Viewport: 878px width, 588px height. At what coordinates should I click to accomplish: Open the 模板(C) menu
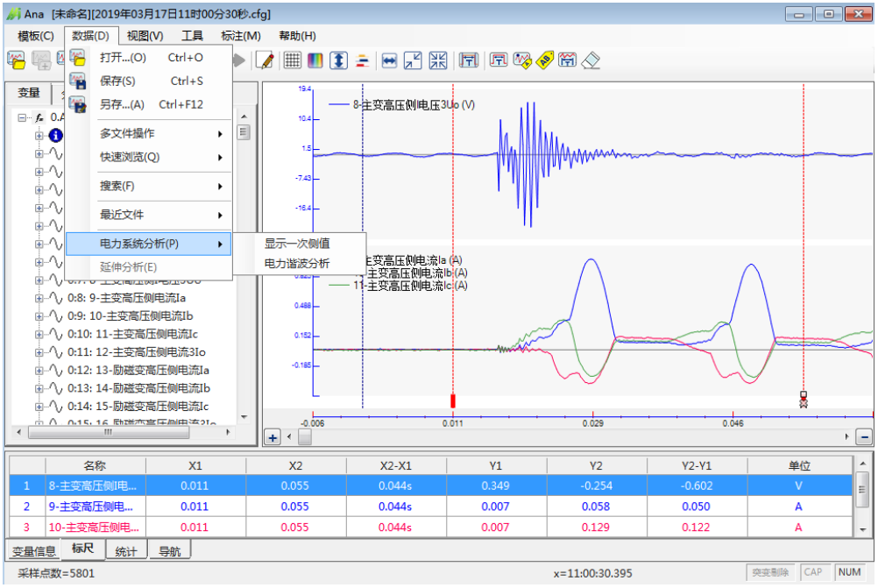[x=36, y=36]
